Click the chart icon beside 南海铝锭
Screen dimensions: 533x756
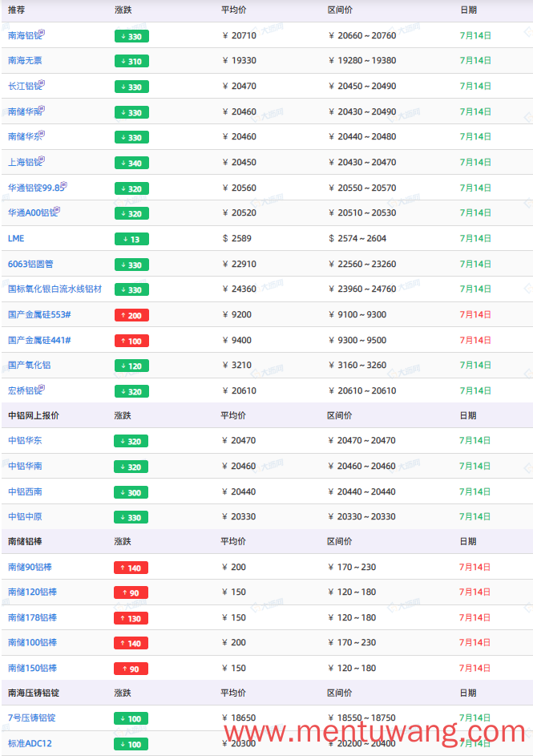(x=42, y=32)
